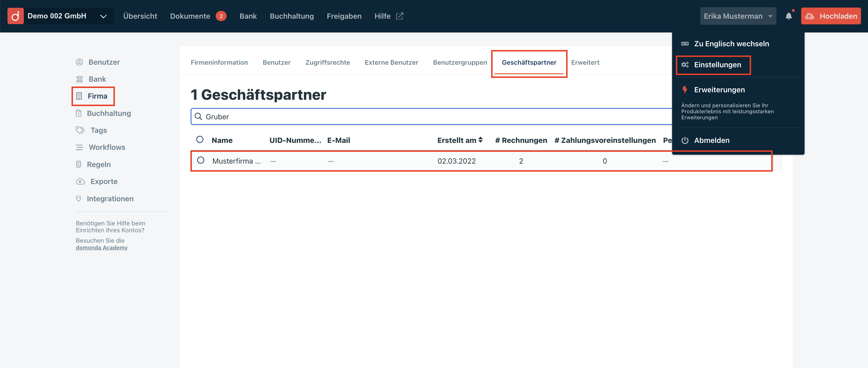
Task: Click the Workflows lines icon
Action: (x=79, y=147)
